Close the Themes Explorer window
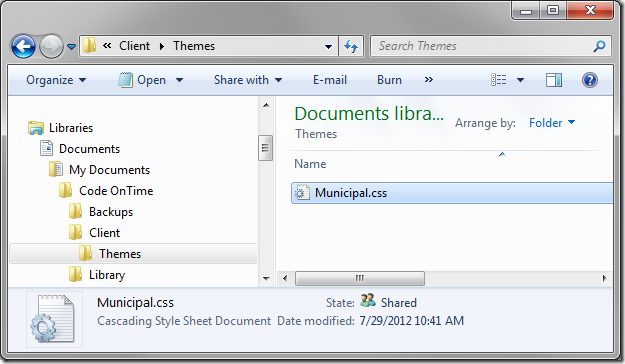 tap(590, 11)
